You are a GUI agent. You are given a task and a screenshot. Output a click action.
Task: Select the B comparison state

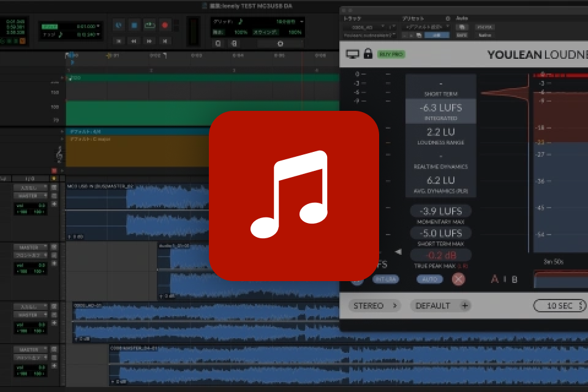click(x=514, y=279)
